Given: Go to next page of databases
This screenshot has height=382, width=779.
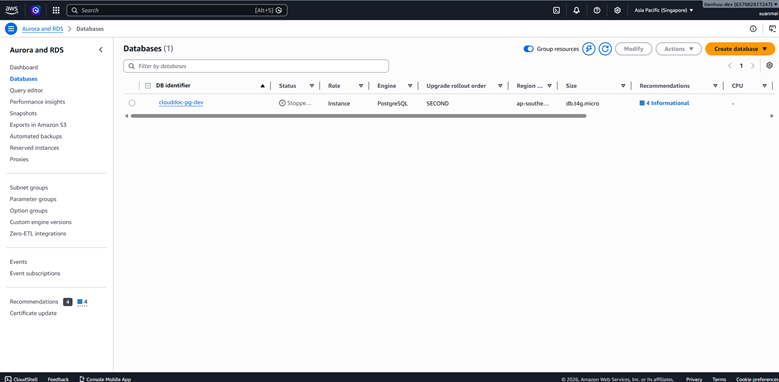Looking at the screenshot, I should click(x=753, y=66).
